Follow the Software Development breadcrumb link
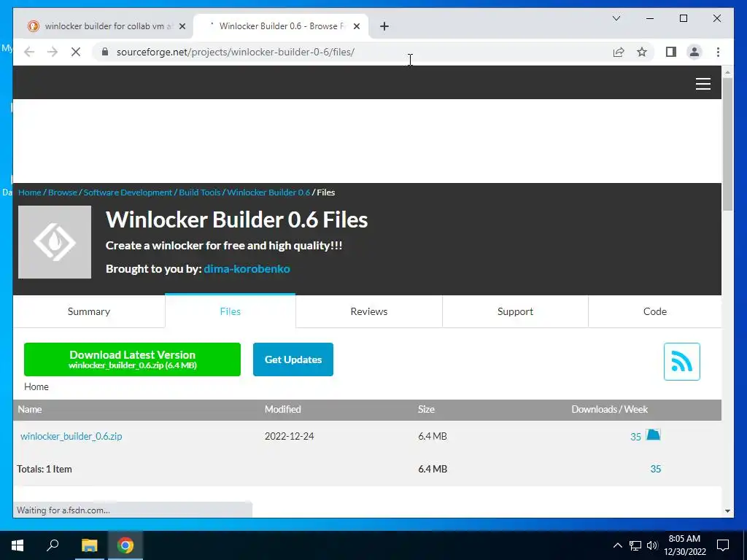 pyautogui.click(x=128, y=192)
